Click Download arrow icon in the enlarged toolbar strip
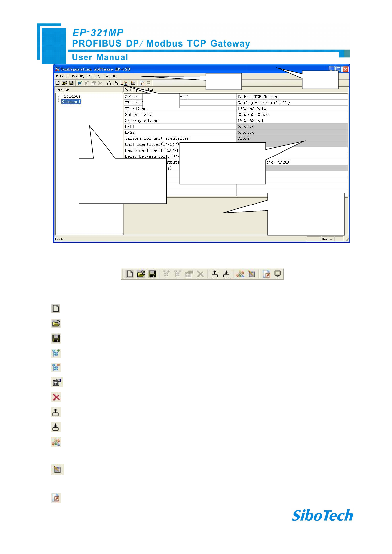Image resolution: width=392 pixels, height=554 pixels. pos(226,274)
